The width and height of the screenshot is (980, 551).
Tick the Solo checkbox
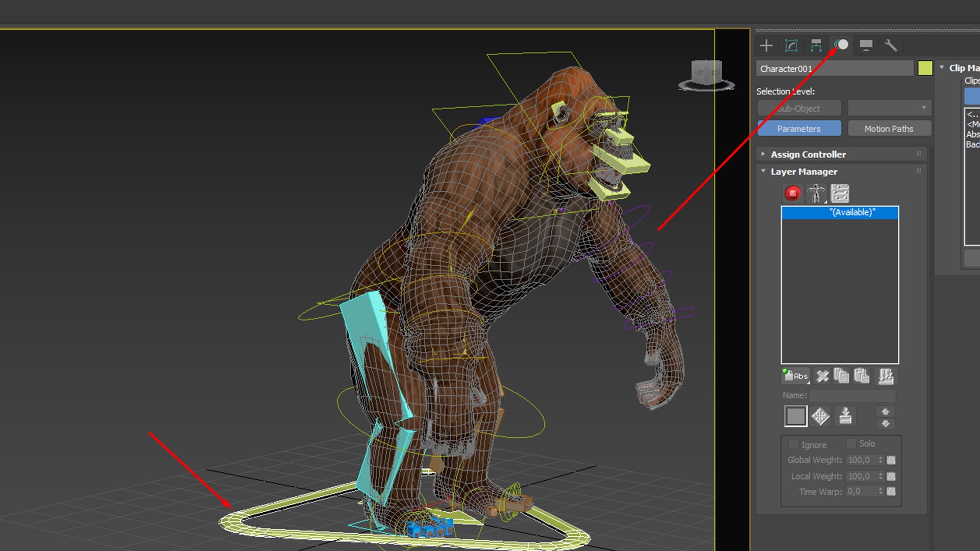click(x=851, y=443)
